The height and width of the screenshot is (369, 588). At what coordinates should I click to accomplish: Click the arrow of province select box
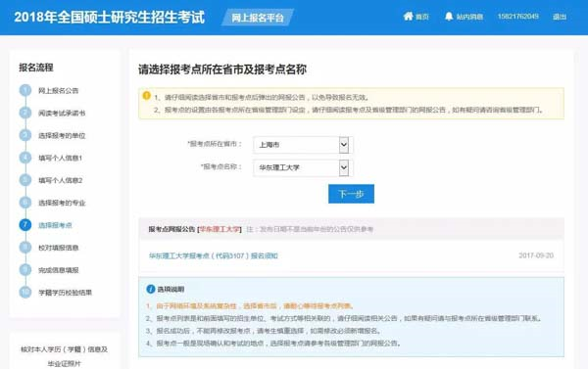pos(344,145)
